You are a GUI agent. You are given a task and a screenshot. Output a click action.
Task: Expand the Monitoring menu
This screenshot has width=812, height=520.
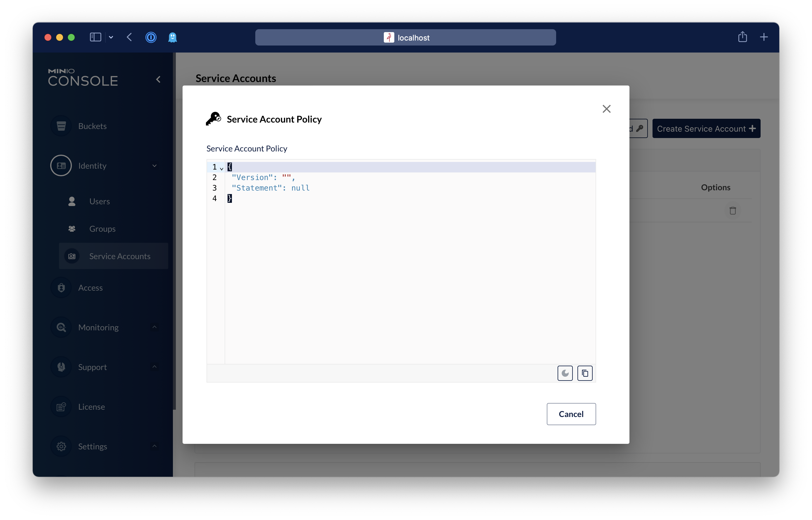(x=155, y=327)
